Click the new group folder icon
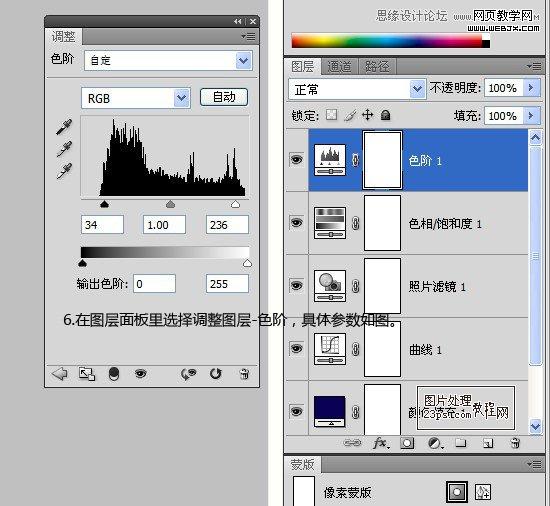Screen dimensions: 550x506 point(461,444)
